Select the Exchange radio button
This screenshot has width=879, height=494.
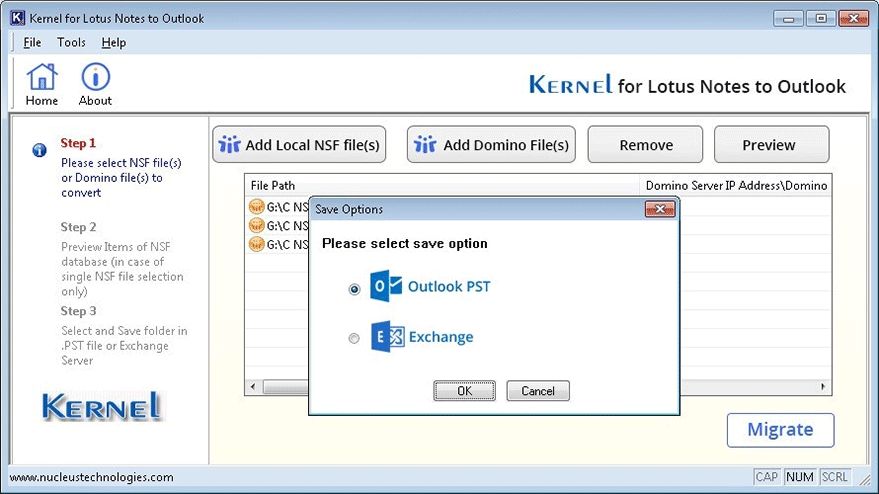[x=354, y=338]
